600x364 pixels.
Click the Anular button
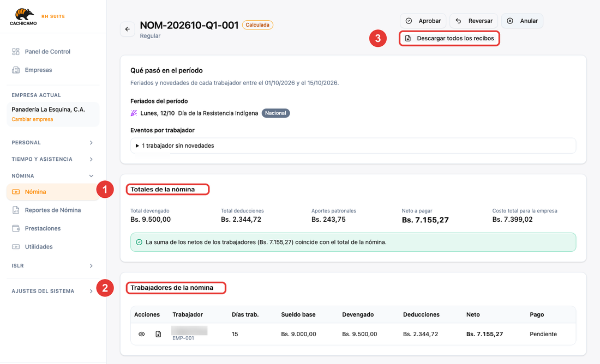(522, 21)
